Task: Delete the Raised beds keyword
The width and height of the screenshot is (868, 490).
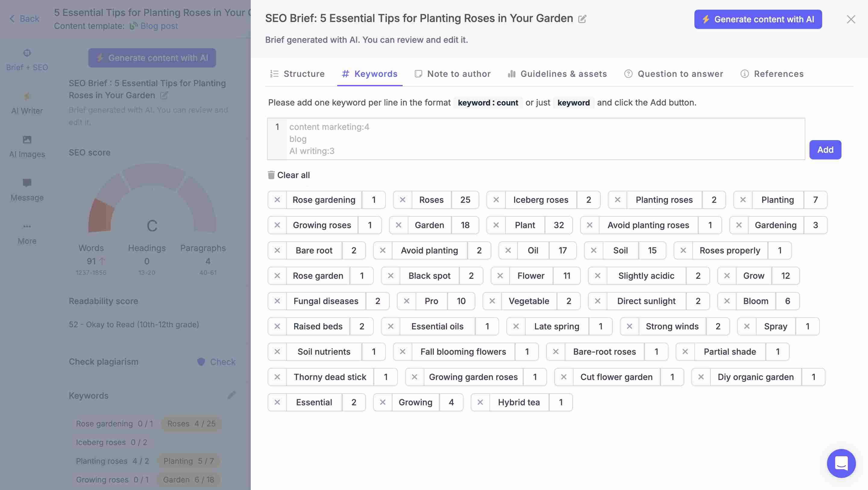Action: pos(277,326)
